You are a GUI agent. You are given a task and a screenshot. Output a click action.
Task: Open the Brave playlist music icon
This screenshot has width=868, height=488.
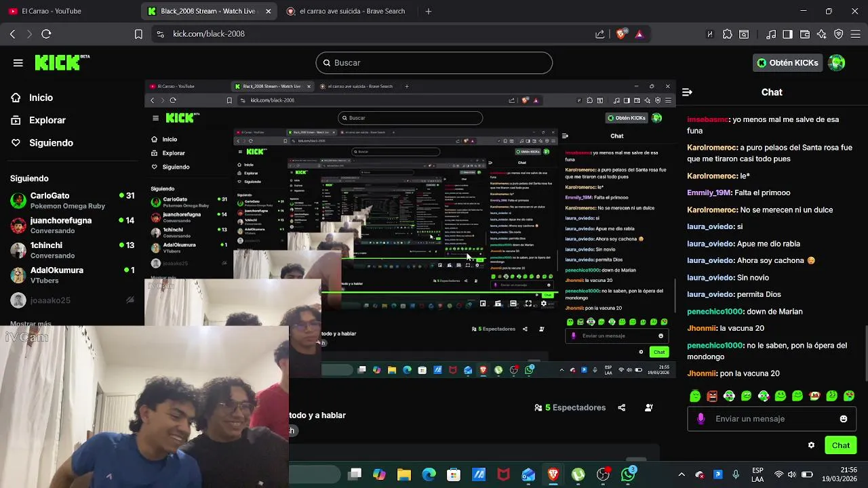(771, 34)
